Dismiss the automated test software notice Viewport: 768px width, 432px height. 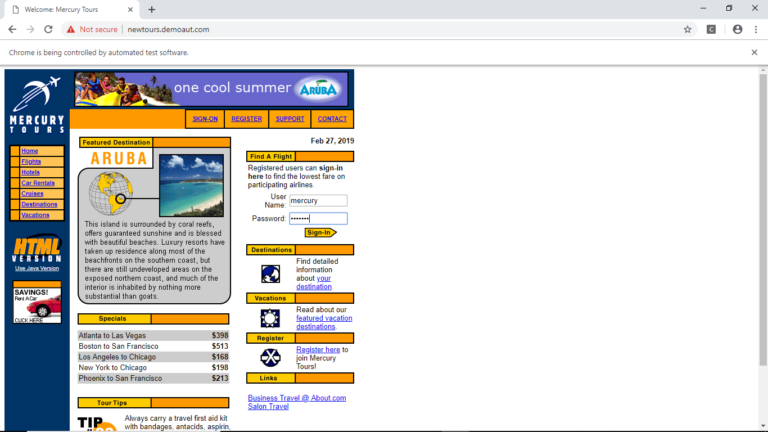pyautogui.click(x=754, y=52)
